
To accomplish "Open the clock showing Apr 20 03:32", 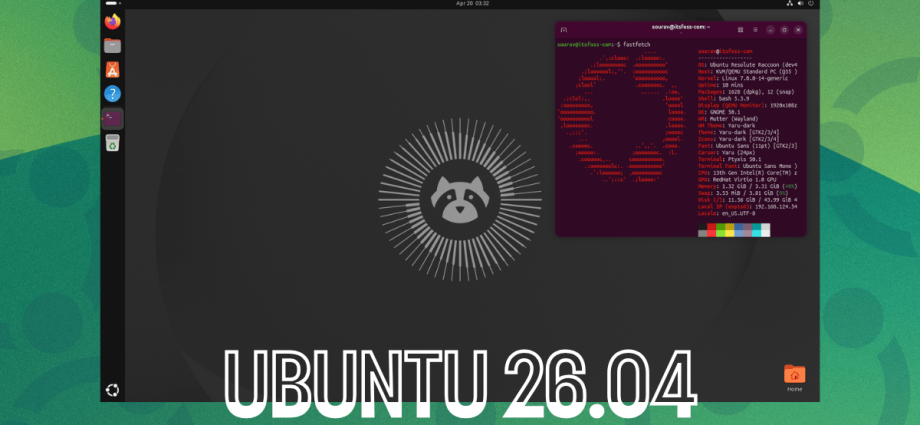I will [472, 4].
